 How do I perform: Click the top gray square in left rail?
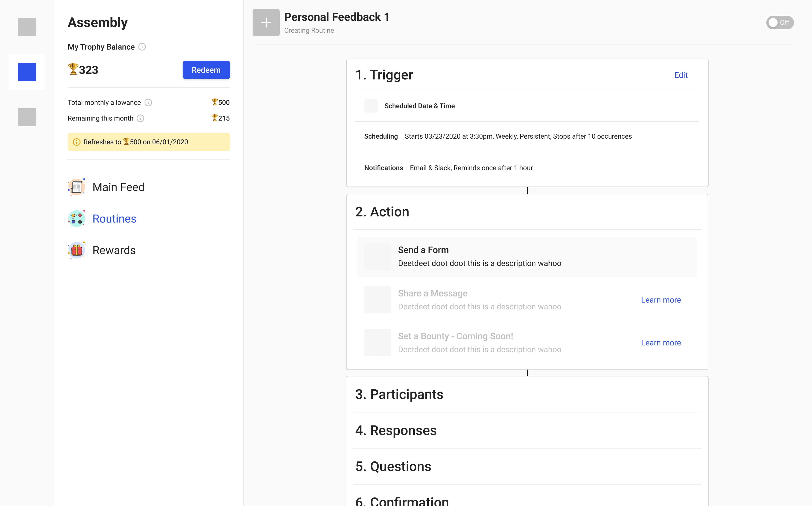coord(27,27)
